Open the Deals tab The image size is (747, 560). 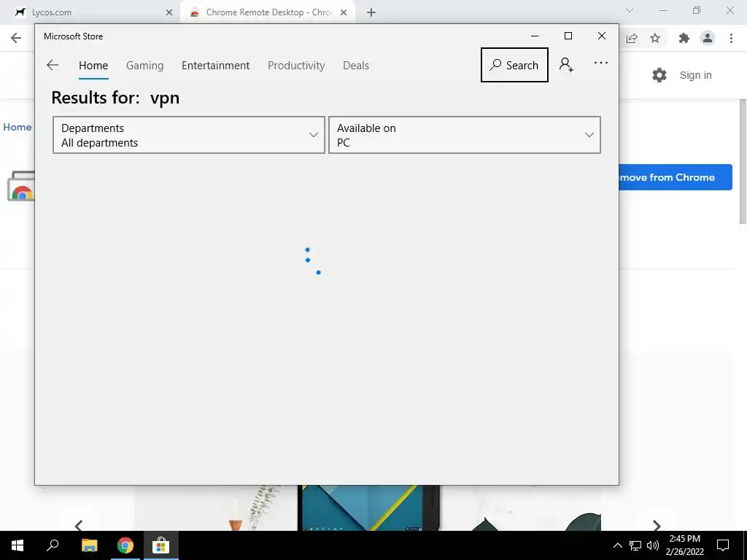click(356, 66)
